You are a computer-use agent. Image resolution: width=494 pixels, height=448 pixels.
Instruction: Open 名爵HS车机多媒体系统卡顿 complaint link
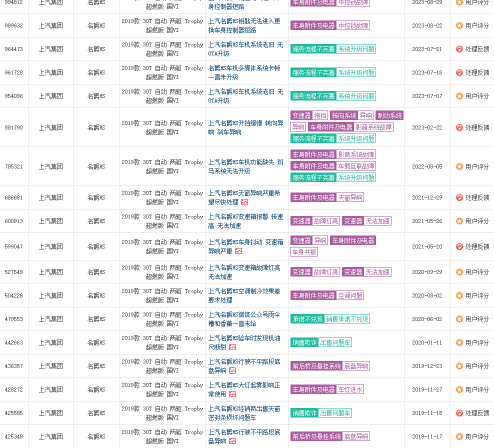[244, 72]
